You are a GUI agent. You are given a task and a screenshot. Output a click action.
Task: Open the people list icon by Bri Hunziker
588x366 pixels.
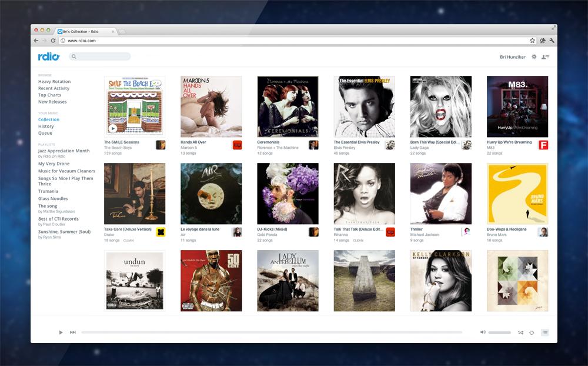545,57
